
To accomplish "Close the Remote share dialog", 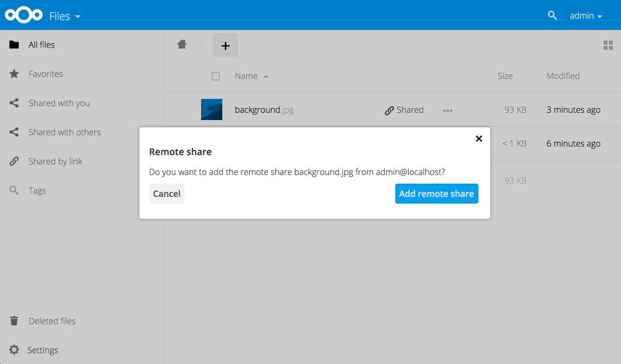I will tap(478, 139).
